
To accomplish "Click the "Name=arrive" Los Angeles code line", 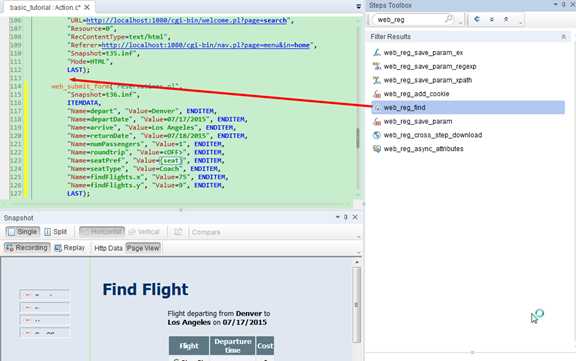I will pos(152,127).
